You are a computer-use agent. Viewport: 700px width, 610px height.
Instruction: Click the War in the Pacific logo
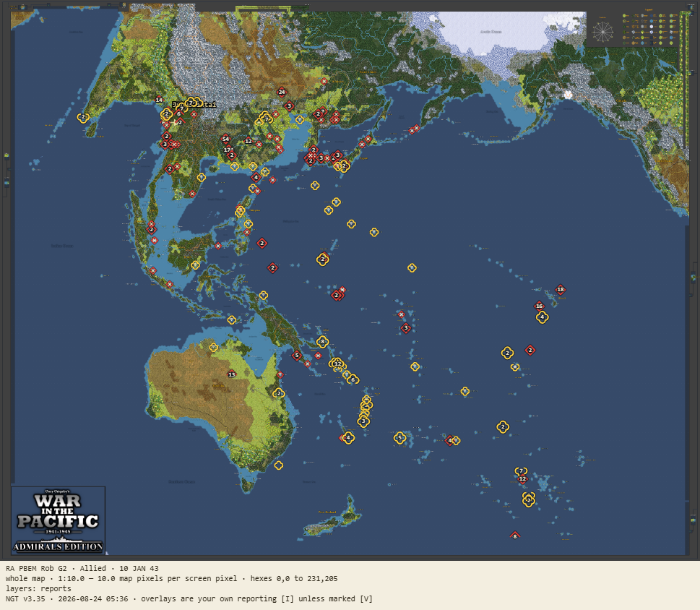pos(58,520)
